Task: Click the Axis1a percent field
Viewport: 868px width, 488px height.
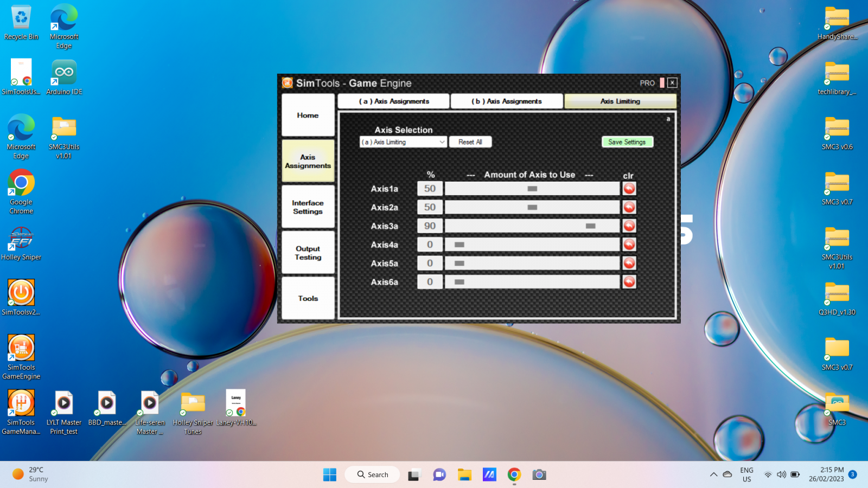Action: 430,189
